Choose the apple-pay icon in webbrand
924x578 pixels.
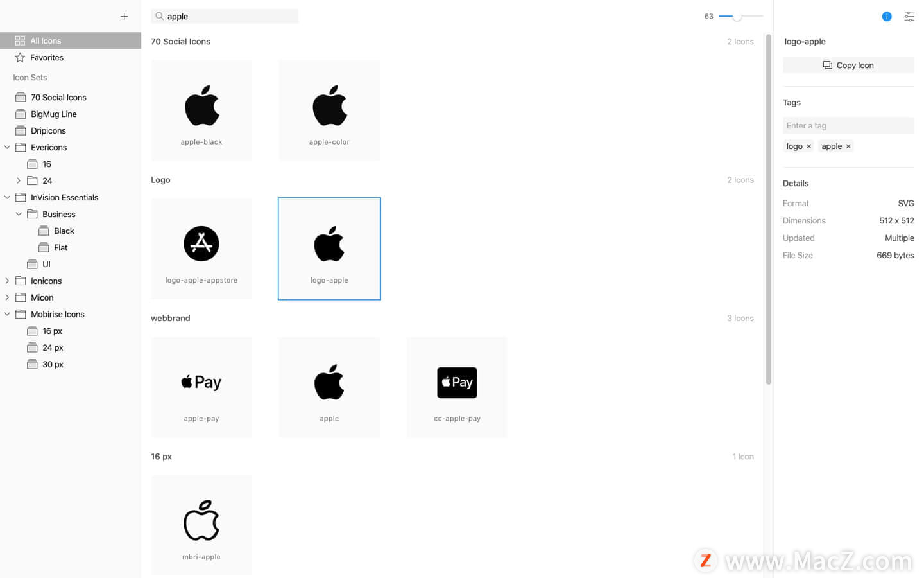coord(201,387)
